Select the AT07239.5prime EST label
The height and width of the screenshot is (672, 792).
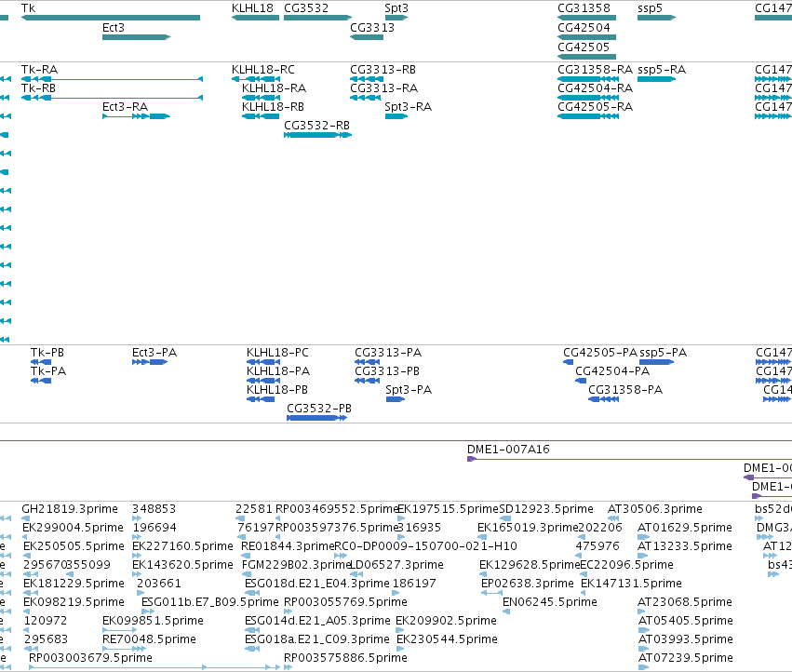tap(685, 657)
